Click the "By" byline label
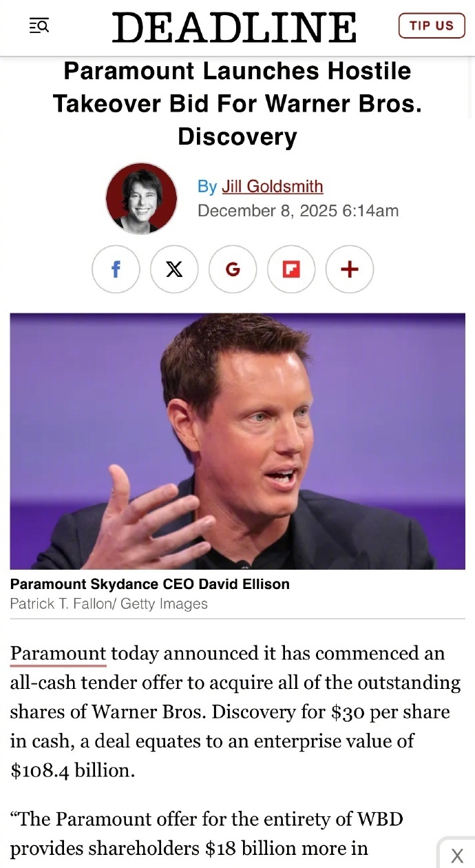Screen dimensions: 475x868 coord(207,187)
